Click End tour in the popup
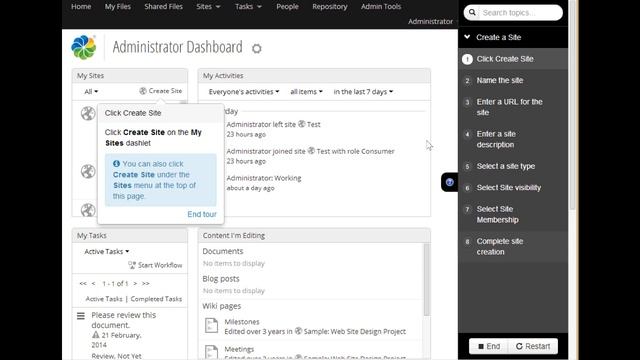 coord(202,214)
